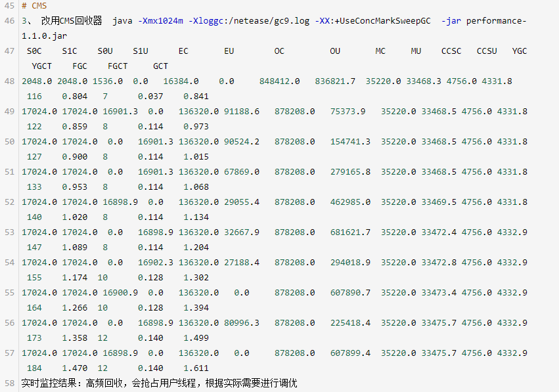Click the '实时监控结果' summary line
Image resolution: width=559 pixels, height=392 pixels.
[x=159, y=383]
